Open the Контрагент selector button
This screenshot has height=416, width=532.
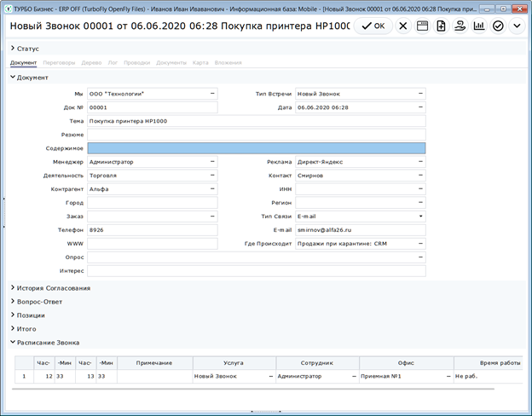coord(212,189)
